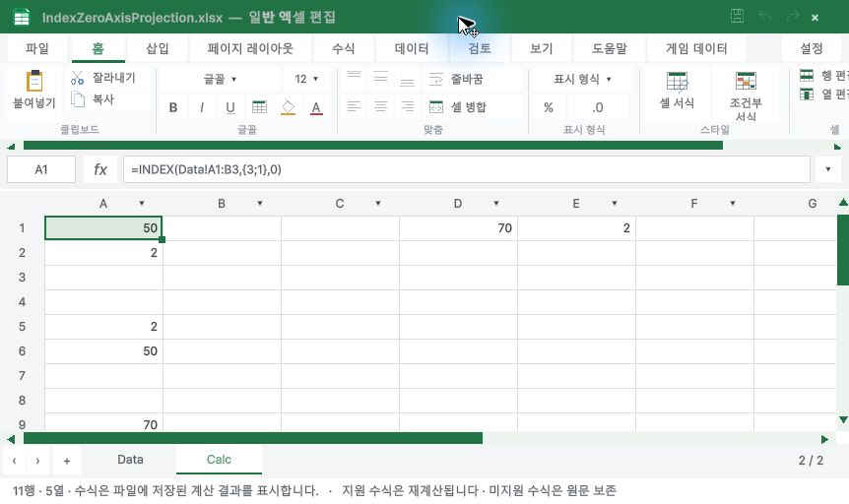Open the font size 12 dropdown

click(306, 79)
